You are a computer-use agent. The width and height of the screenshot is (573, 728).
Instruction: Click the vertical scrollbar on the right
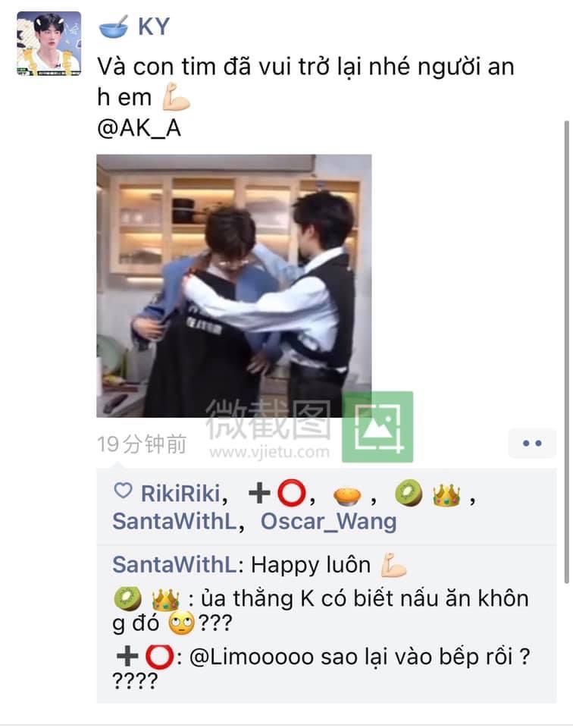pos(566,352)
